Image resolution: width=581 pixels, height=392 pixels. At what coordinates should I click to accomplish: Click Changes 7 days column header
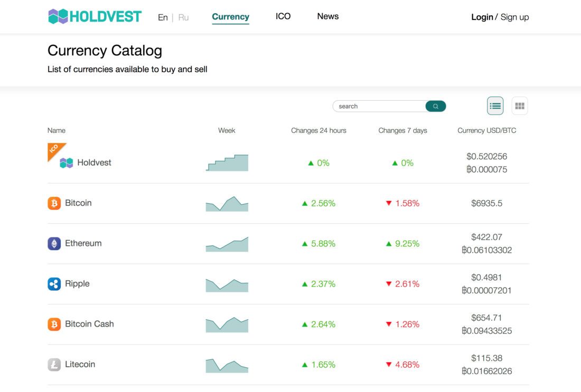point(403,130)
